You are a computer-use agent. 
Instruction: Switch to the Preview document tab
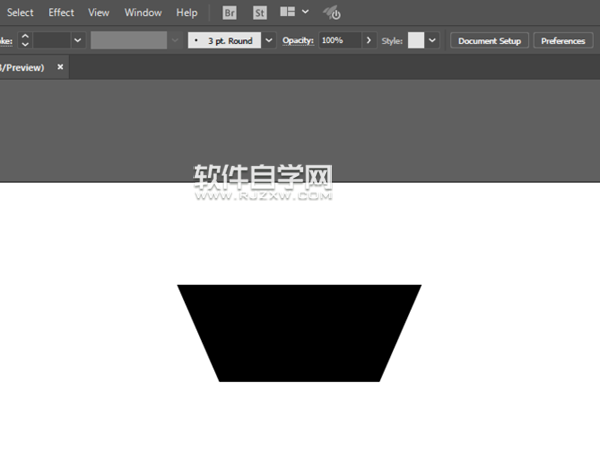coord(22,68)
